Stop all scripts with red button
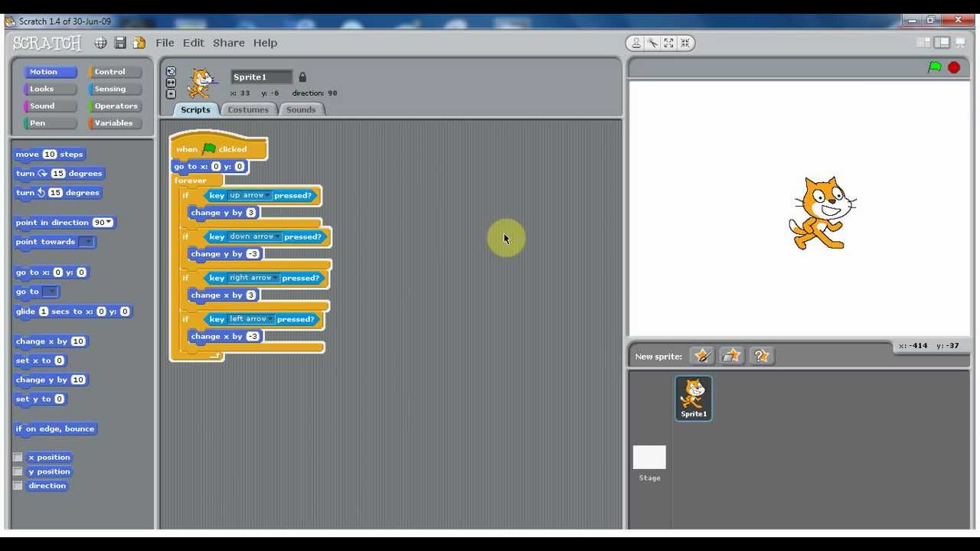Screen dimensions: 980x551 tap(954, 67)
